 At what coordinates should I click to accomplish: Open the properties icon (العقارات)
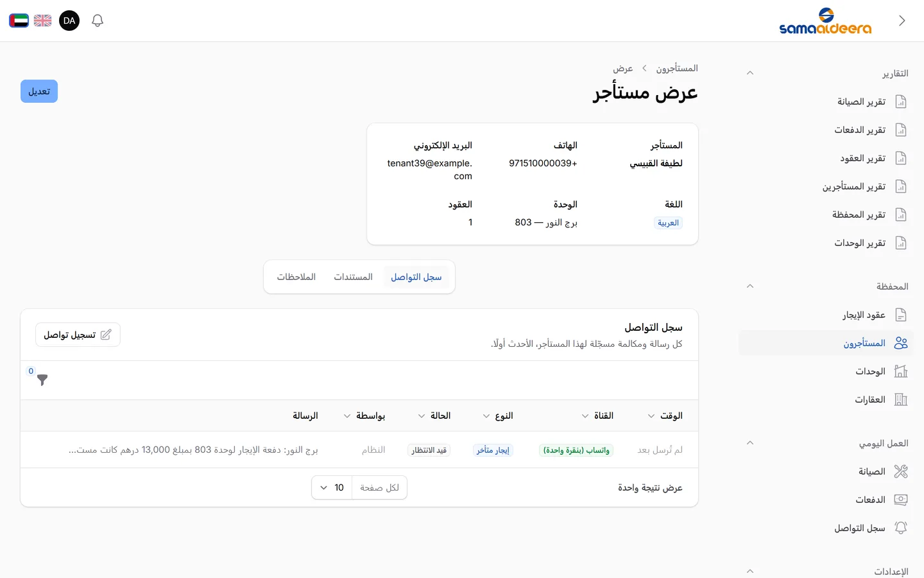901,399
